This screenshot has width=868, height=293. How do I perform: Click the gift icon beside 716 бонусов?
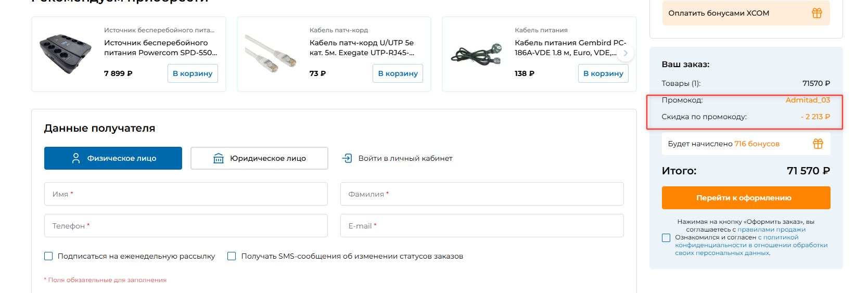coord(818,144)
